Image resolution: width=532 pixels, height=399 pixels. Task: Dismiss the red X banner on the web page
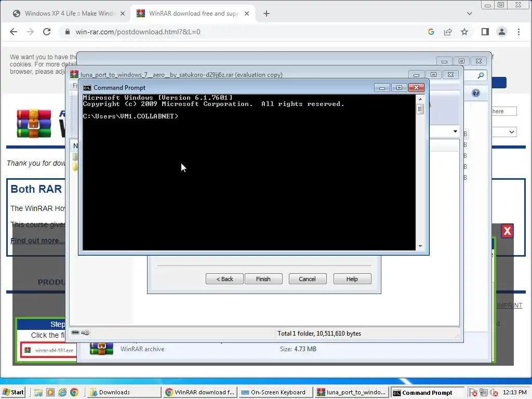[x=507, y=231]
